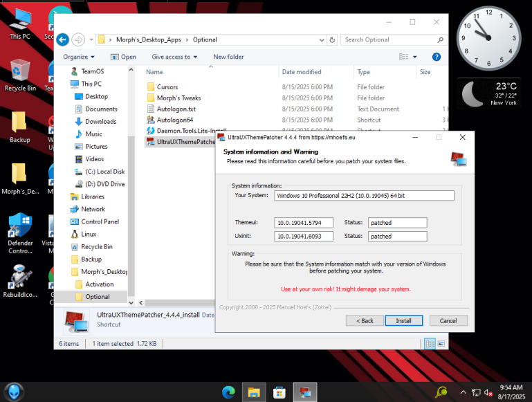Viewport: 532px width, 402px height.
Task: Click network icon in system tray
Action: point(476,392)
